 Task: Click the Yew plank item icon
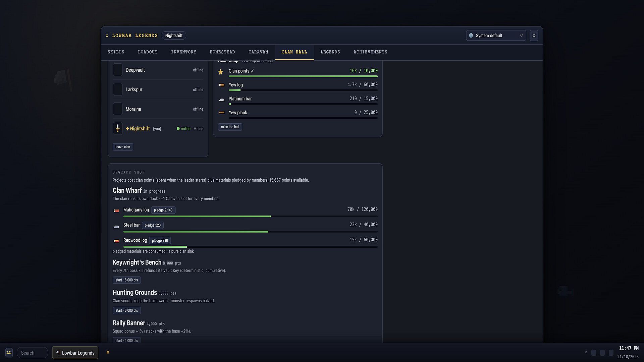[x=222, y=113]
